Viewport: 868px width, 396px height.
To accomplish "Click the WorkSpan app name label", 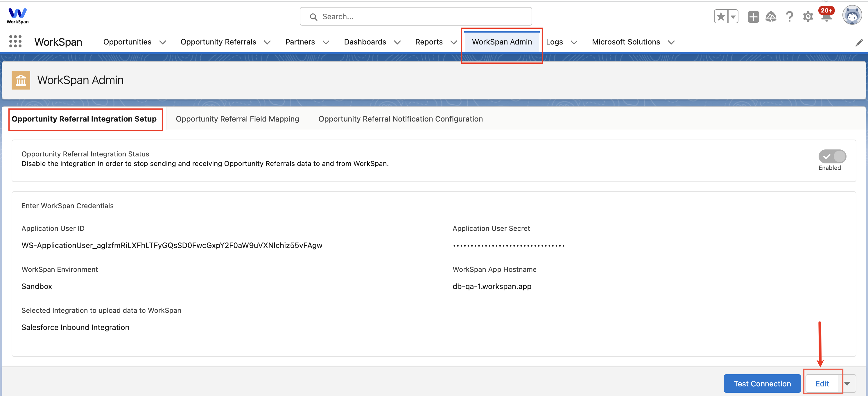I will pyautogui.click(x=58, y=42).
